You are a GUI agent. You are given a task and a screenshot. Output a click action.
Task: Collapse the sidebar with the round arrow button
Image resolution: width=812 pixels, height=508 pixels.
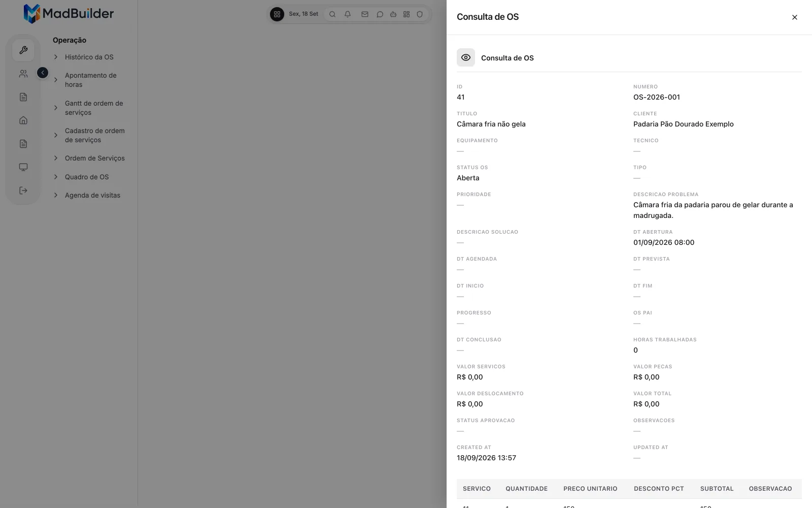coord(43,73)
